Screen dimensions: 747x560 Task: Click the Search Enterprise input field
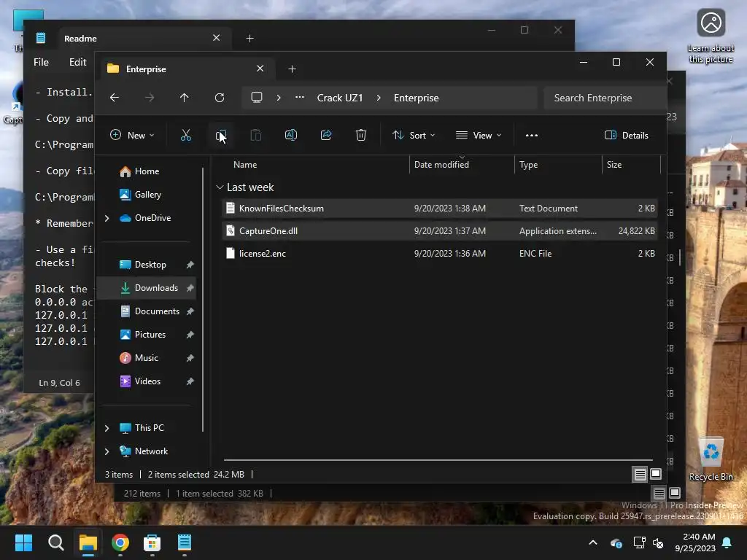pyautogui.click(x=605, y=98)
